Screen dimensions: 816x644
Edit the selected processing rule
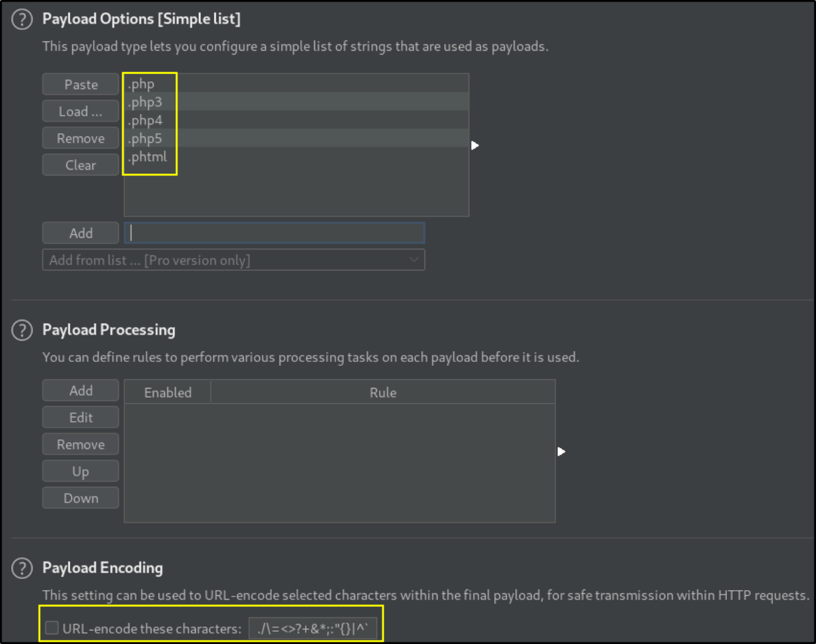click(x=81, y=417)
